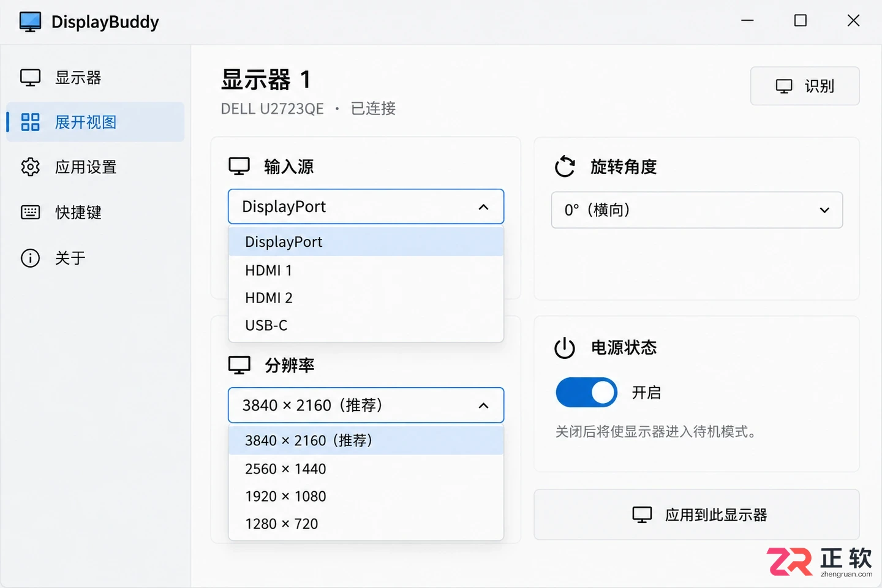Click the power icon next to 电源状态

click(x=565, y=348)
